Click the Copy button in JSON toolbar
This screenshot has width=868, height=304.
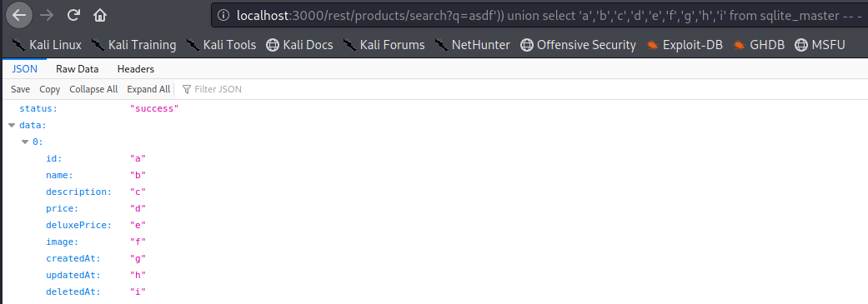[50, 89]
